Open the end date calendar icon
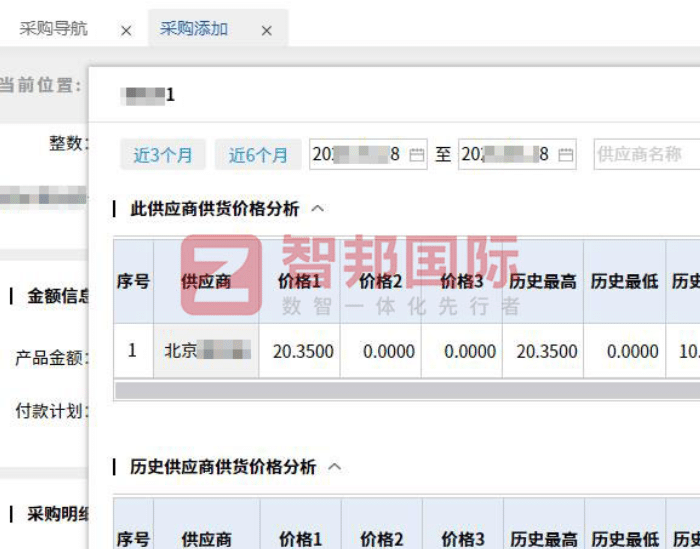 pos(566,155)
